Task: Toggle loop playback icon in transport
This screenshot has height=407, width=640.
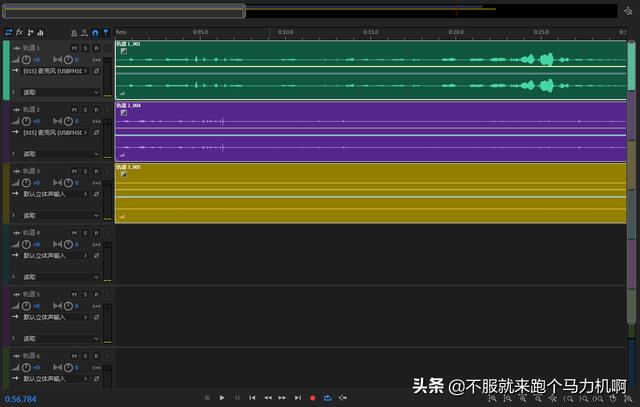Action: click(327, 398)
